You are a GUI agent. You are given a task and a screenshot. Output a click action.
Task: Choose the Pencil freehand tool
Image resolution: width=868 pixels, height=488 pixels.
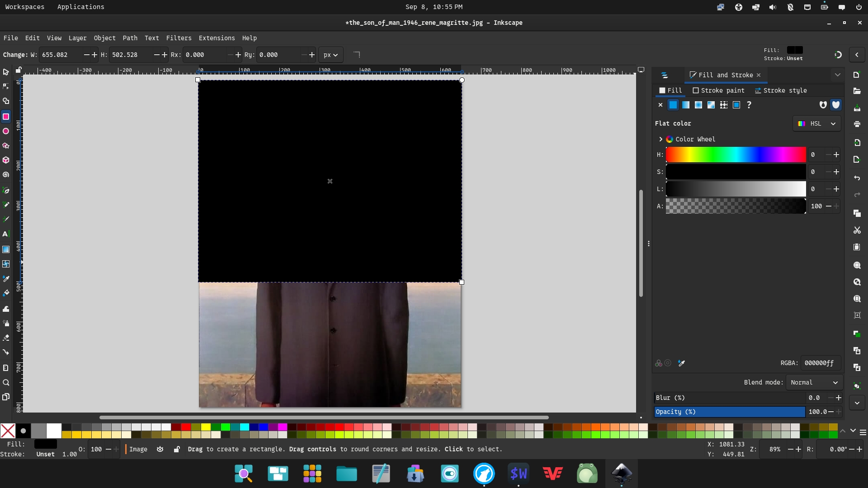coord(6,205)
